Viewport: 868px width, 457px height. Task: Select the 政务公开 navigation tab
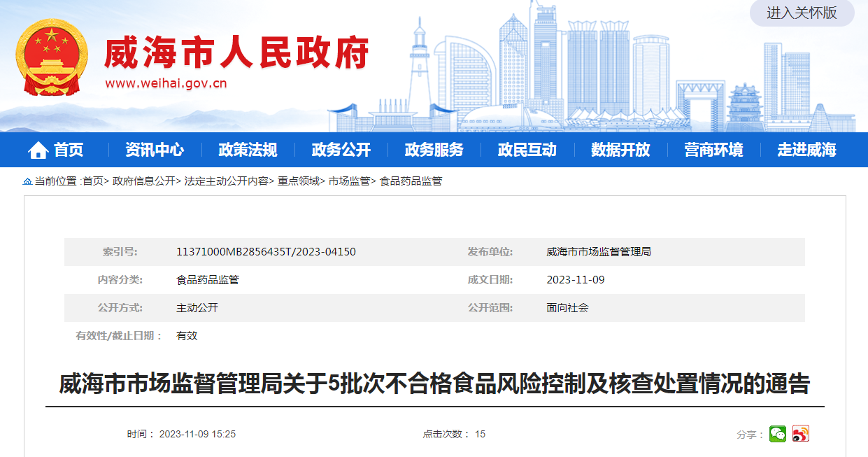pos(341,150)
